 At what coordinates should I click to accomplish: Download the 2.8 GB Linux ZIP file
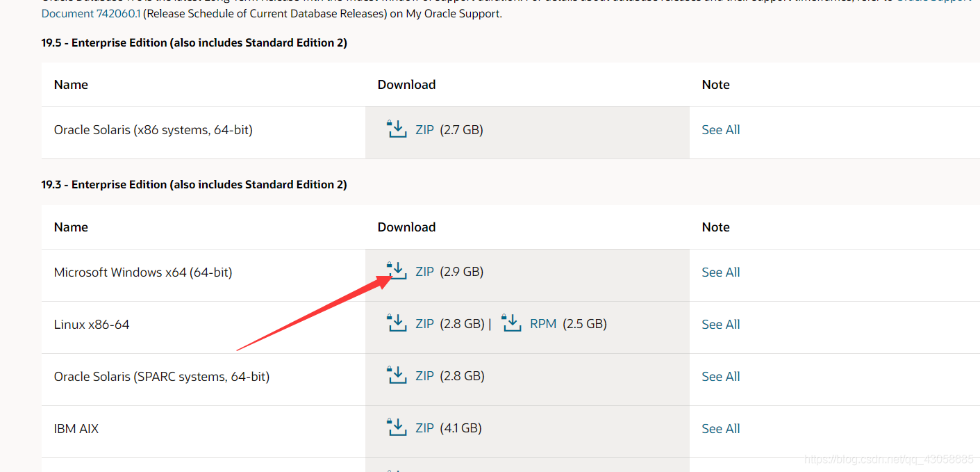[424, 324]
